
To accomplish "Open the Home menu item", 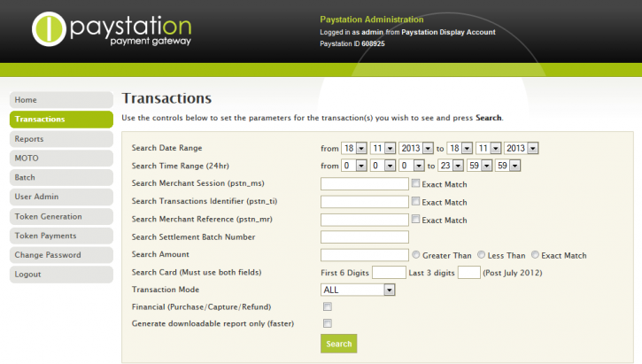I will click(61, 100).
